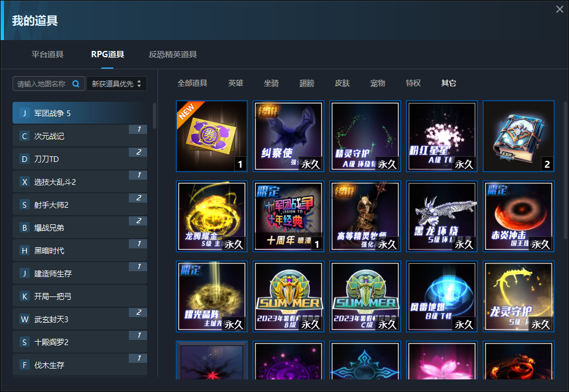This screenshot has width=569, height=392.
Task: Select the 龙腾耀金 golden dragon item
Action: (x=212, y=216)
